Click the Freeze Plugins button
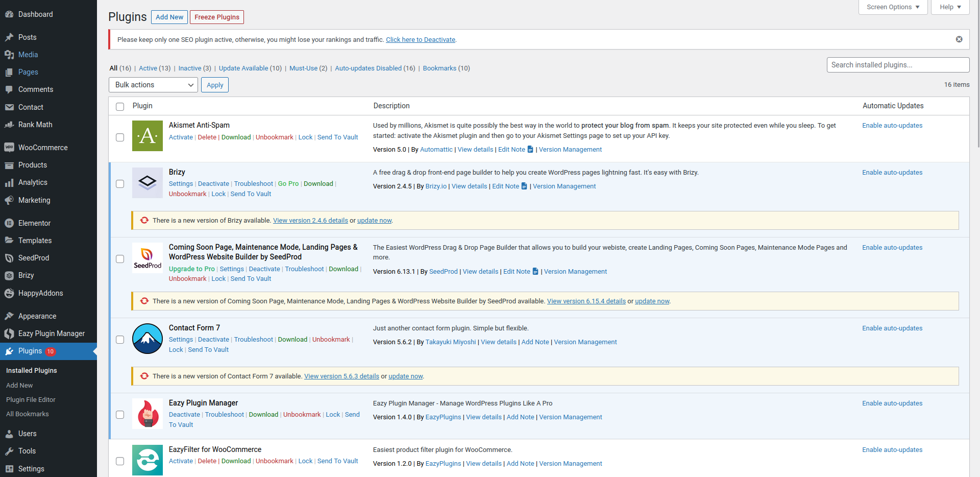 click(x=216, y=17)
